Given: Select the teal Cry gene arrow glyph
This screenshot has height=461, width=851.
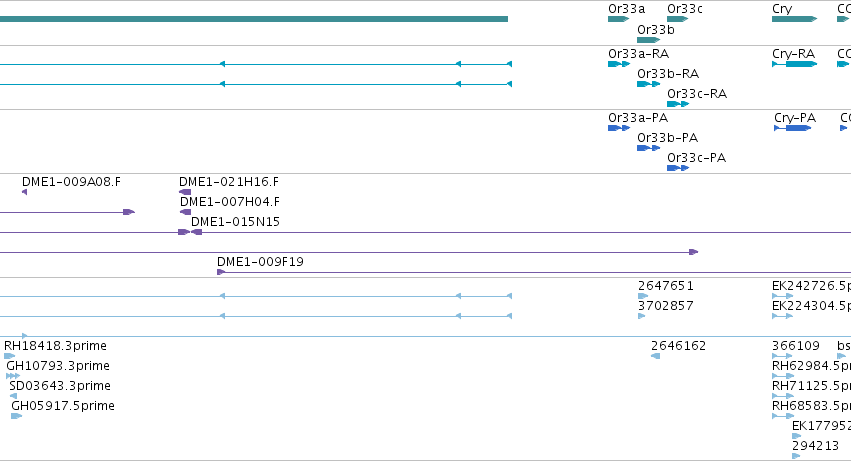Looking at the screenshot, I should (794, 19).
